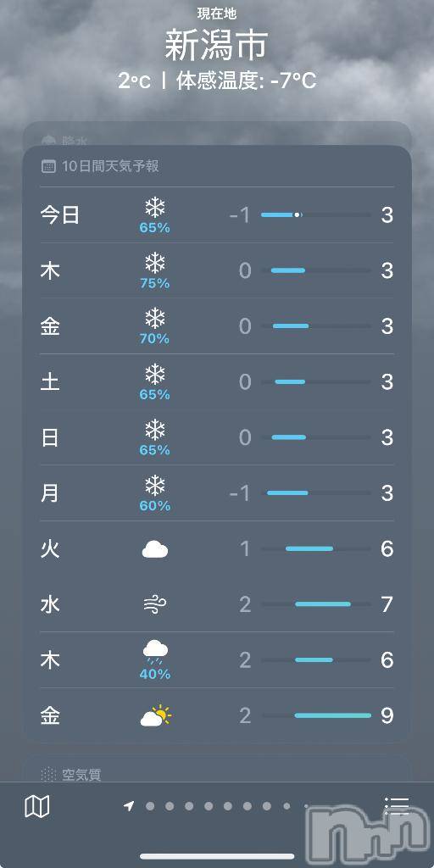The image size is (434, 868).
Task: Tap the 新潟市 city title
Action: tap(216, 46)
